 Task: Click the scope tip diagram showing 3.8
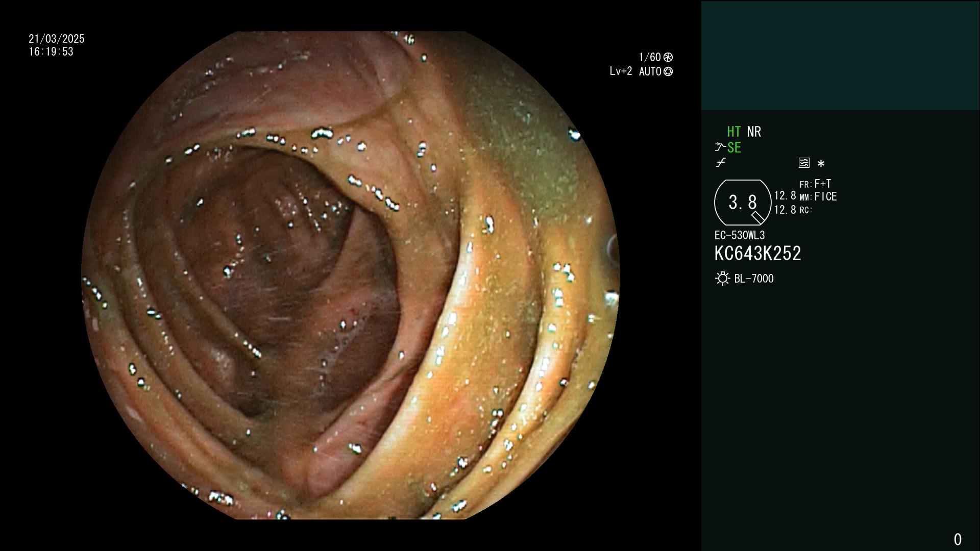(x=743, y=203)
